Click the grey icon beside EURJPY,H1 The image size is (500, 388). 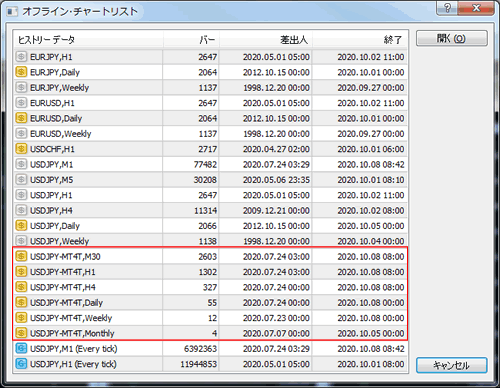click(21, 57)
